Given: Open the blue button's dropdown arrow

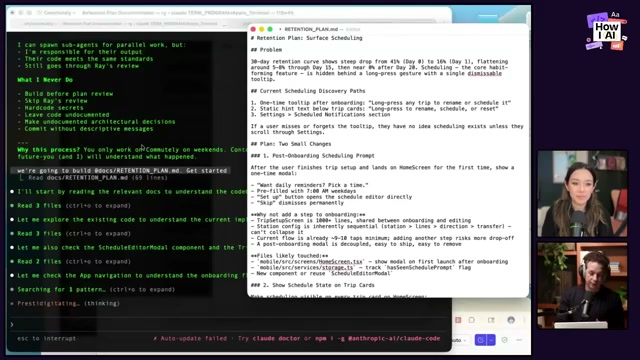Looking at the screenshot, I should point(491,340).
